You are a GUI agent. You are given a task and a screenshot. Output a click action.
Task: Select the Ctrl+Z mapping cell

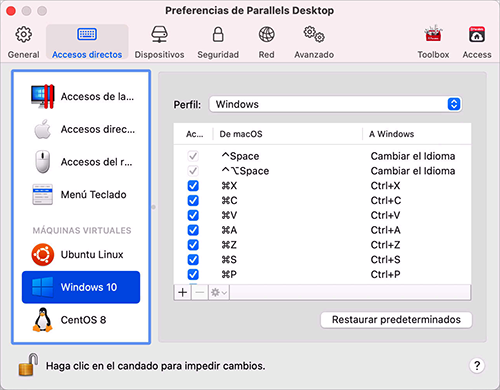[385, 245]
